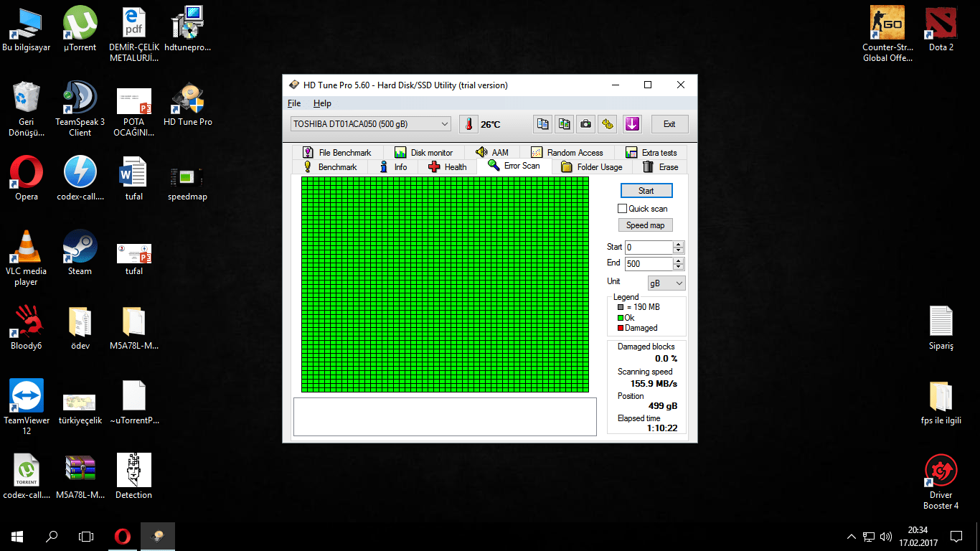The image size is (980, 551).
Task: Select the Detection desktop icon
Action: click(x=134, y=477)
